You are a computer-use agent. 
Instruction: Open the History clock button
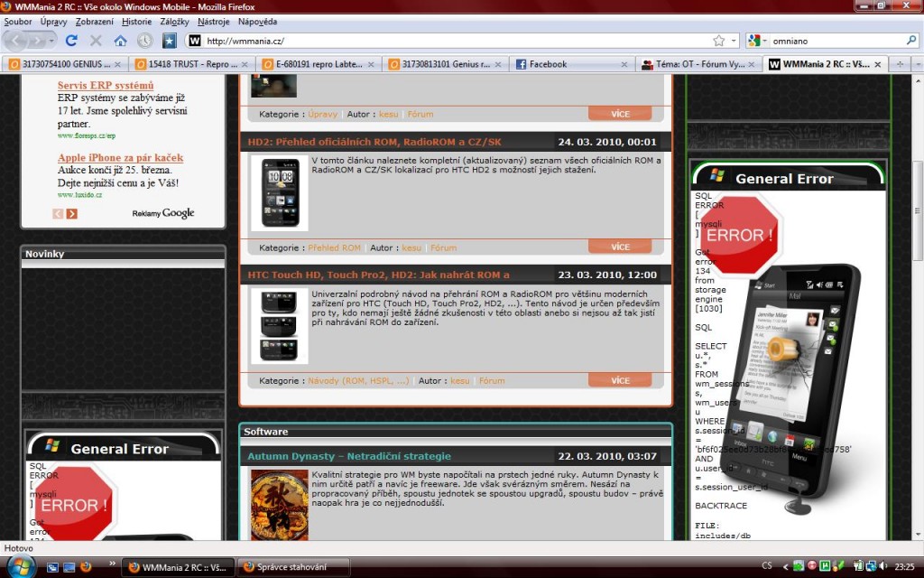coord(145,41)
